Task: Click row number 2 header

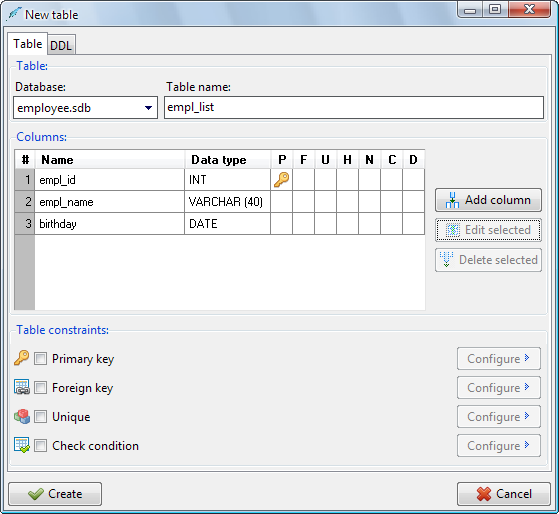Action: point(25,202)
